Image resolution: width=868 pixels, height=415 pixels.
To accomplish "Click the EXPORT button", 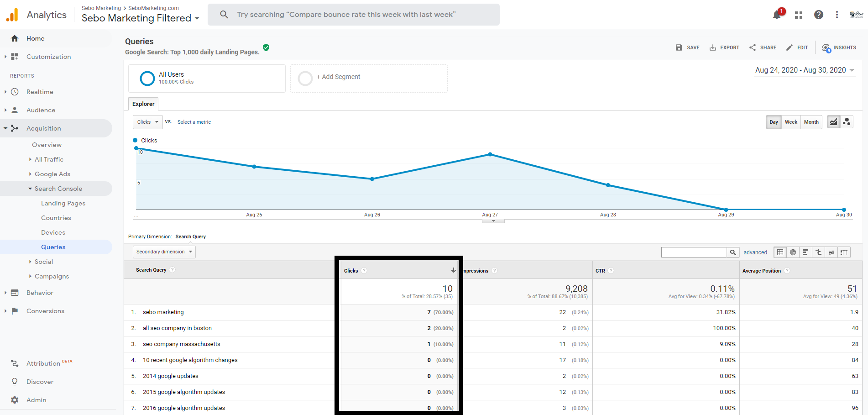I will (x=724, y=47).
